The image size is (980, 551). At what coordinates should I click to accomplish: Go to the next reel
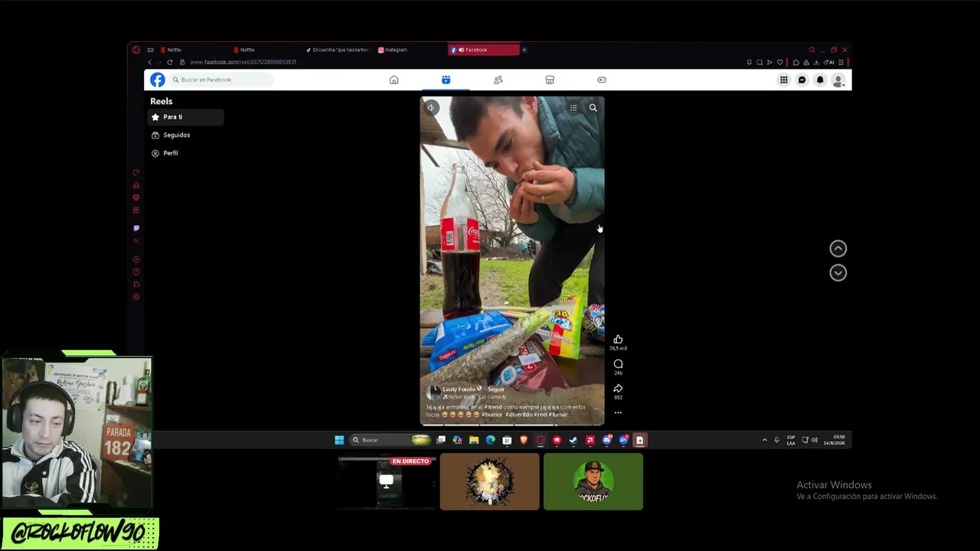838,272
